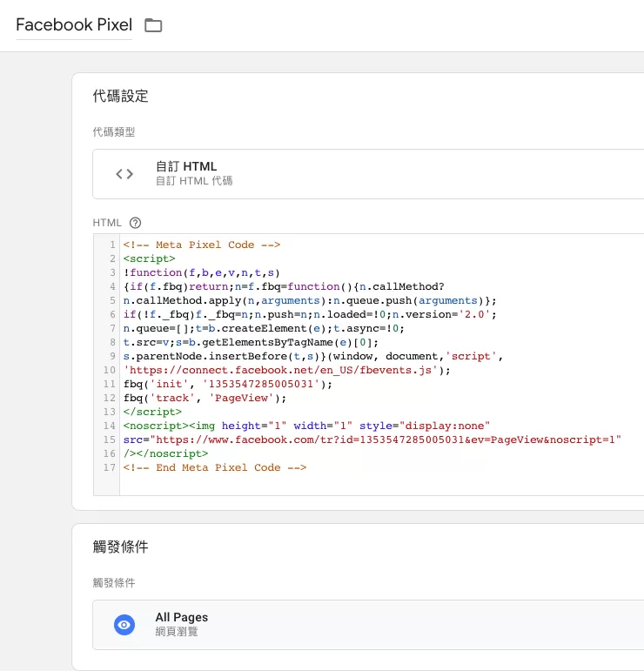
Task: Click the '<noscript><img height' line 14
Action: click(x=306, y=426)
